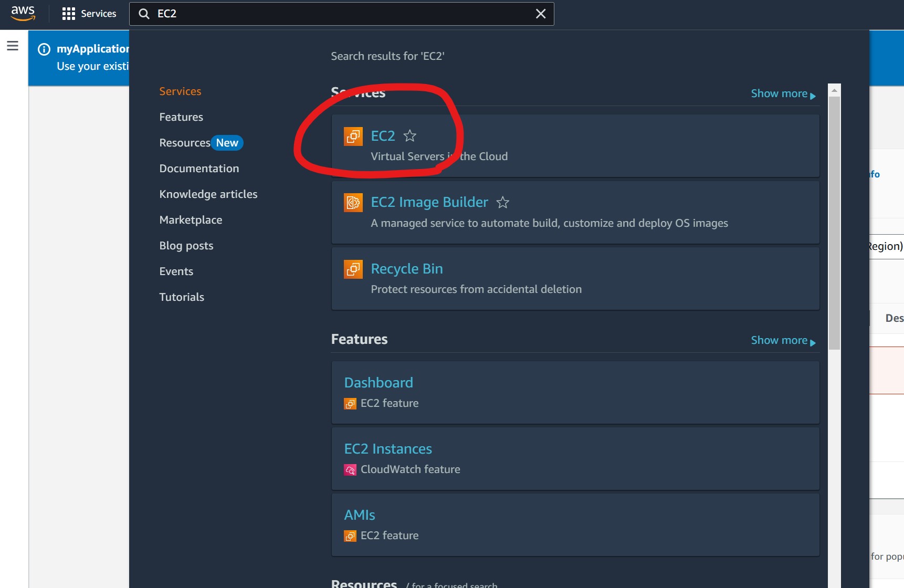This screenshot has width=904, height=588.
Task: Open EC2 Instances CloudWatch feature
Action: click(x=388, y=449)
